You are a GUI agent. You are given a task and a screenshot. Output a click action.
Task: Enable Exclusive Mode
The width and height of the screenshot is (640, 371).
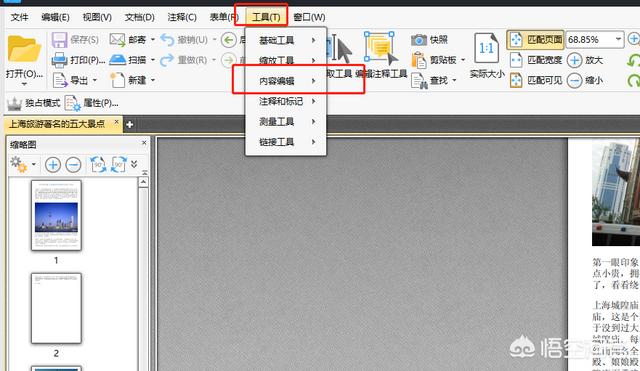(x=34, y=103)
